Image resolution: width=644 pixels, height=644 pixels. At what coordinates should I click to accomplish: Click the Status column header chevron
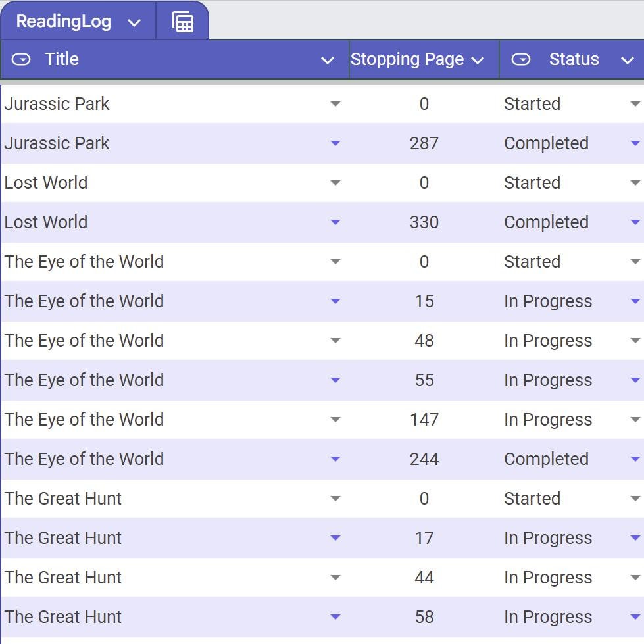tap(628, 59)
